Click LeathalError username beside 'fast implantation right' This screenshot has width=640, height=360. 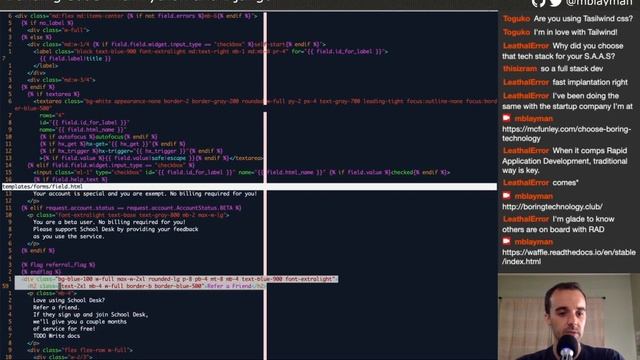(526, 82)
